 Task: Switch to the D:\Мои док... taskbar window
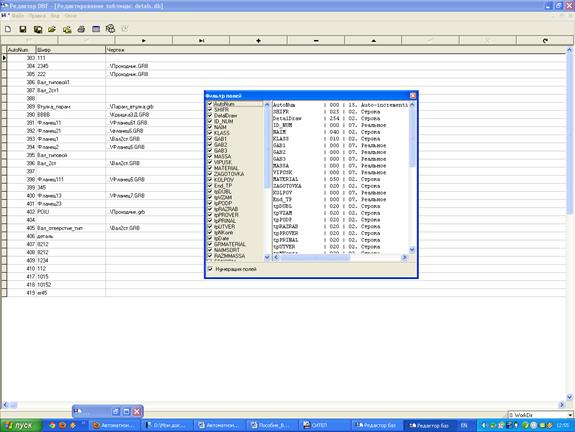click(x=167, y=425)
